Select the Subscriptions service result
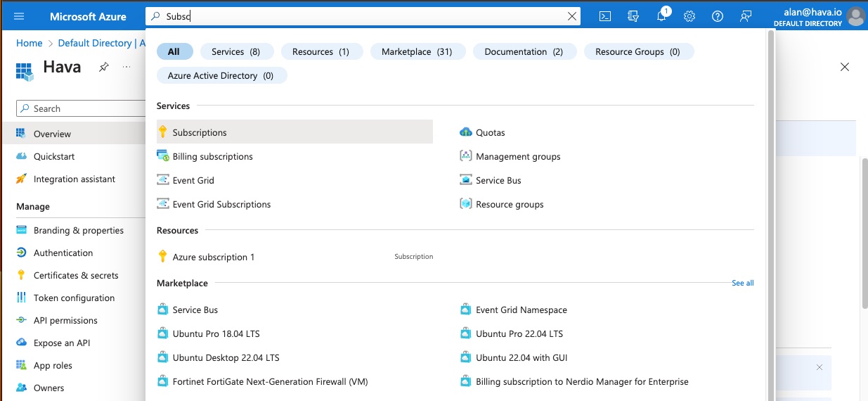 (x=200, y=132)
